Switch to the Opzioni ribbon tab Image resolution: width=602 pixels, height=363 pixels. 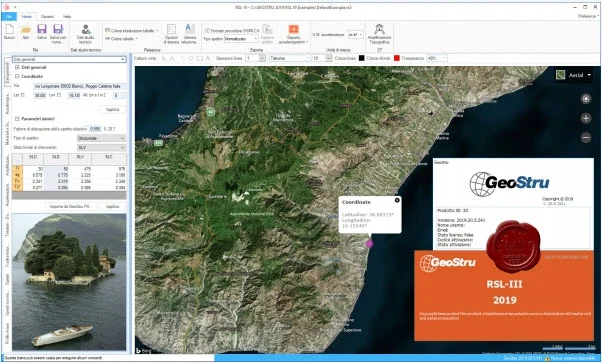(x=48, y=17)
